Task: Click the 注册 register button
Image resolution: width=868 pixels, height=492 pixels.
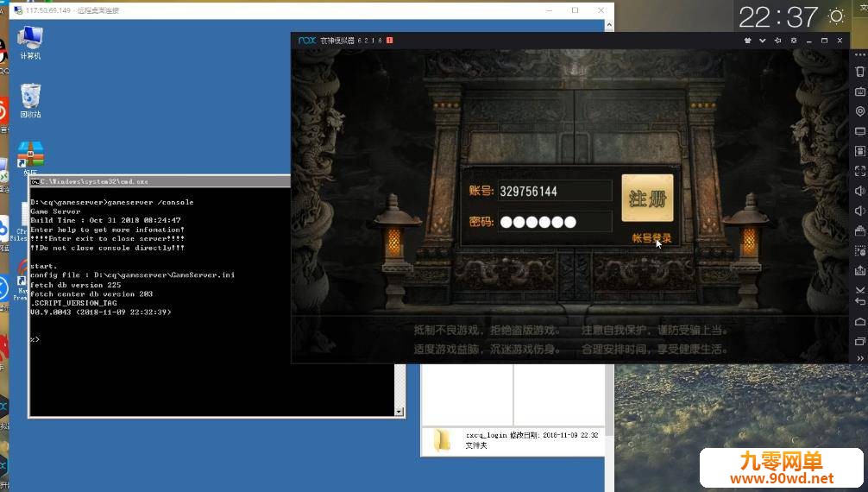Action: pos(647,198)
